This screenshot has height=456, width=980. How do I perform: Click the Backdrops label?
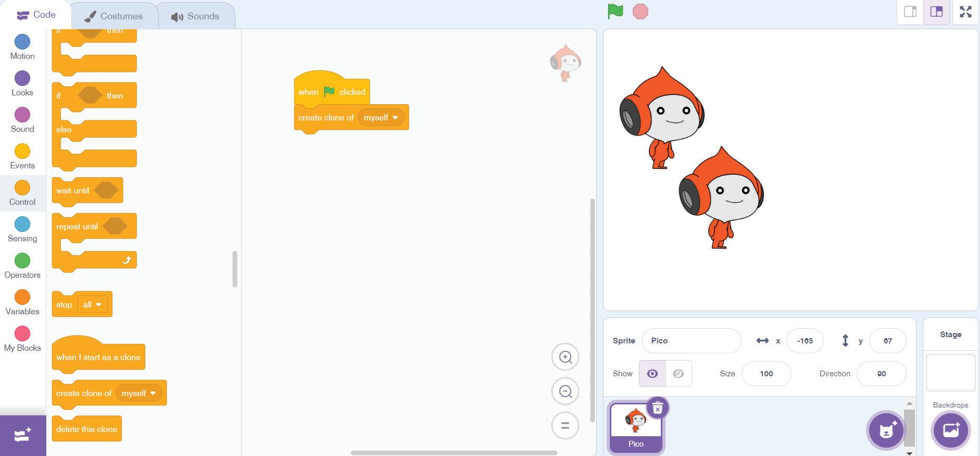(950, 405)
